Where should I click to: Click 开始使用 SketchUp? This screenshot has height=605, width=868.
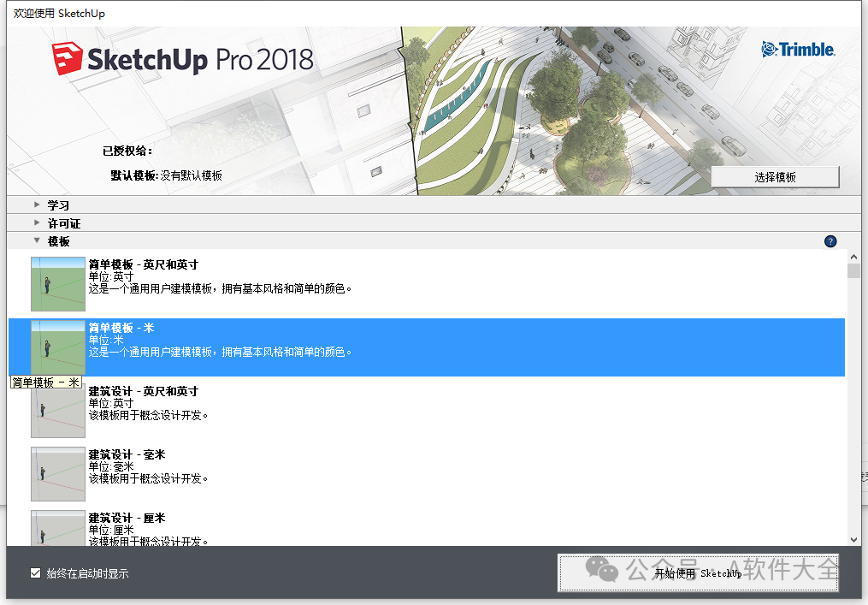(x=699, y=572)
